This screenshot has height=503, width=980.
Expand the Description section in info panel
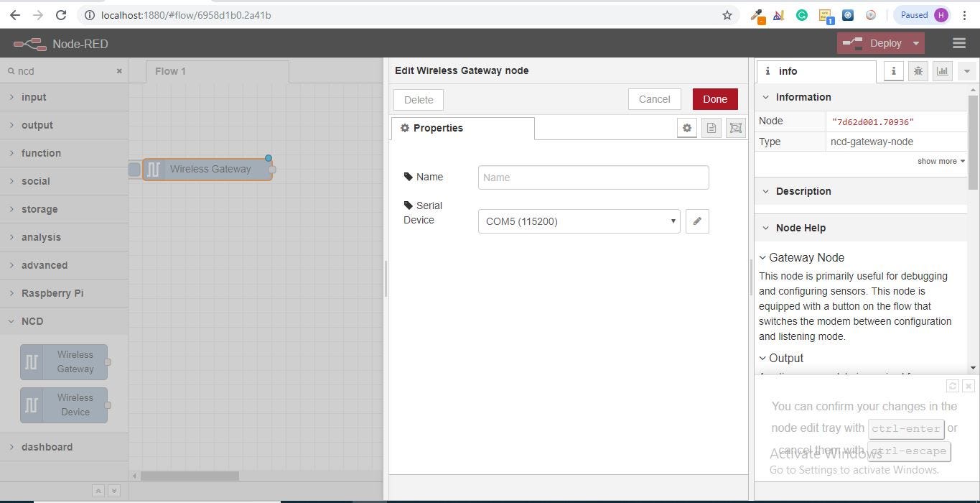803,191
